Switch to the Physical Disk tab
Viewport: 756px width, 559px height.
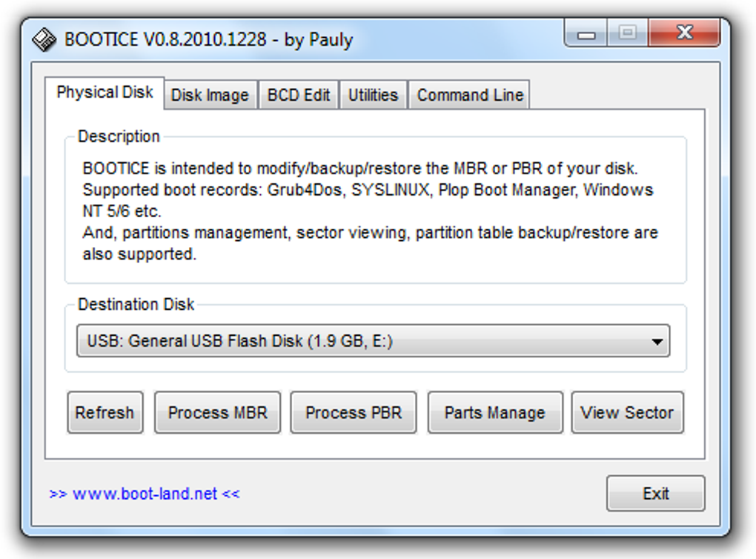(x=105, y=93)
